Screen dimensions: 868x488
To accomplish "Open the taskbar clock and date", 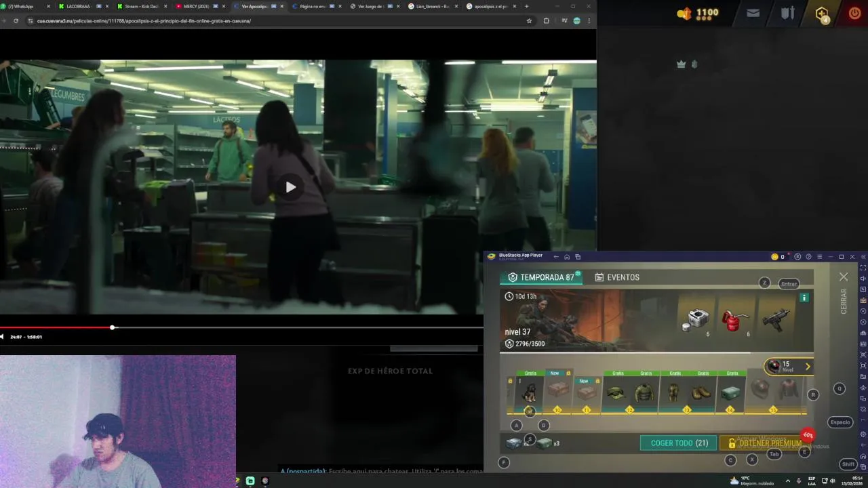I will 852,481.
